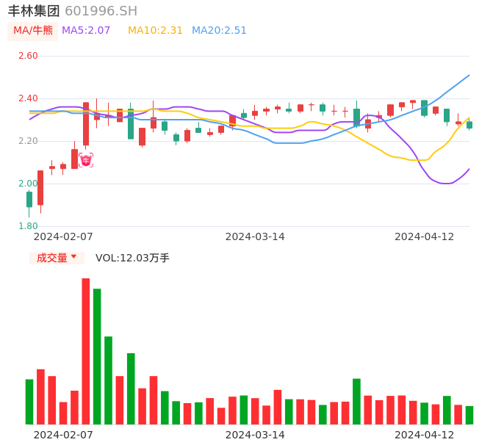Click the last green volume bar on the right

pyautogui.click(x=469, y=415)
